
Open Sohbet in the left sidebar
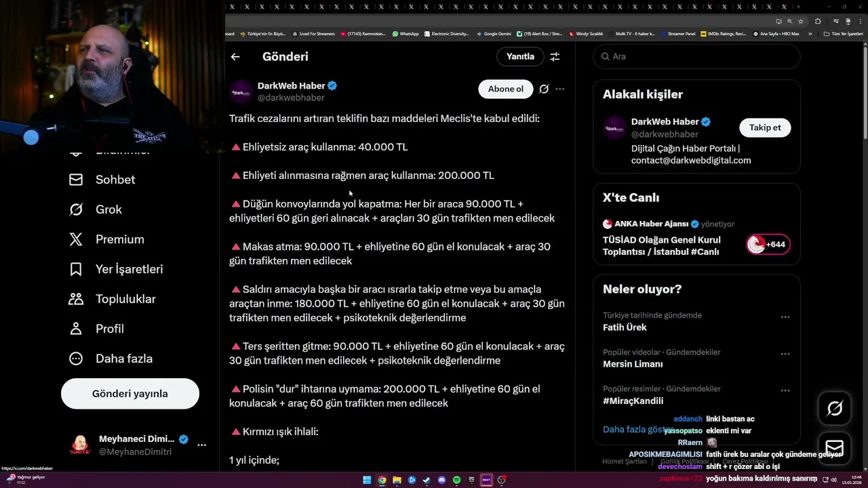(102, 180)
